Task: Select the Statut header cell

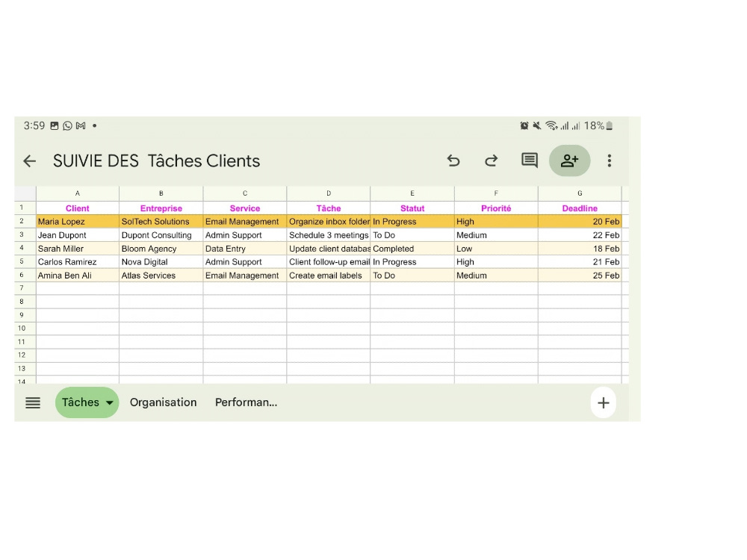Action: [412, 208]
